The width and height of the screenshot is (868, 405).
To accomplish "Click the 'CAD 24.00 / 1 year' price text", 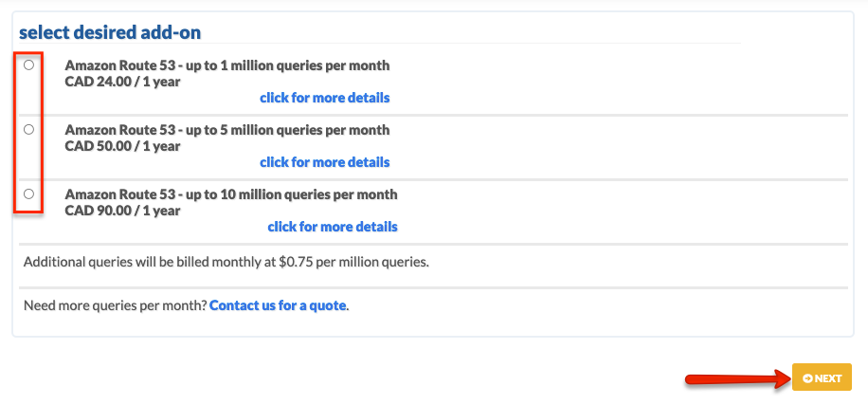I will (x=122, y=82).
